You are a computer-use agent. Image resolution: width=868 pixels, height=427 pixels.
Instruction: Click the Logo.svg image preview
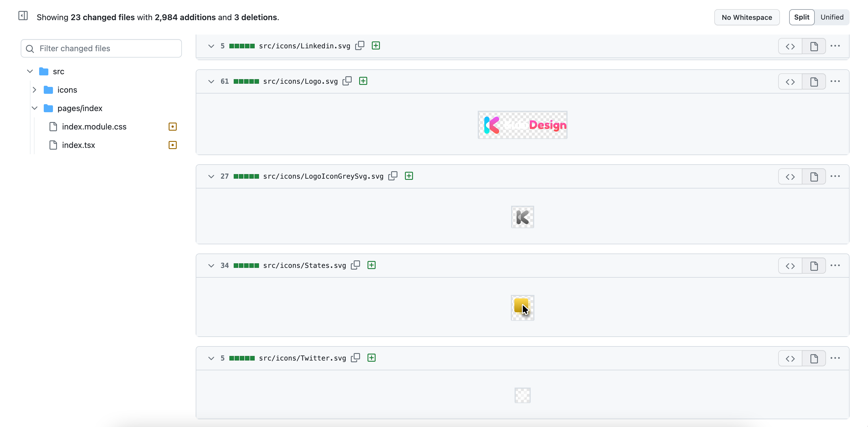coord(522,125)
